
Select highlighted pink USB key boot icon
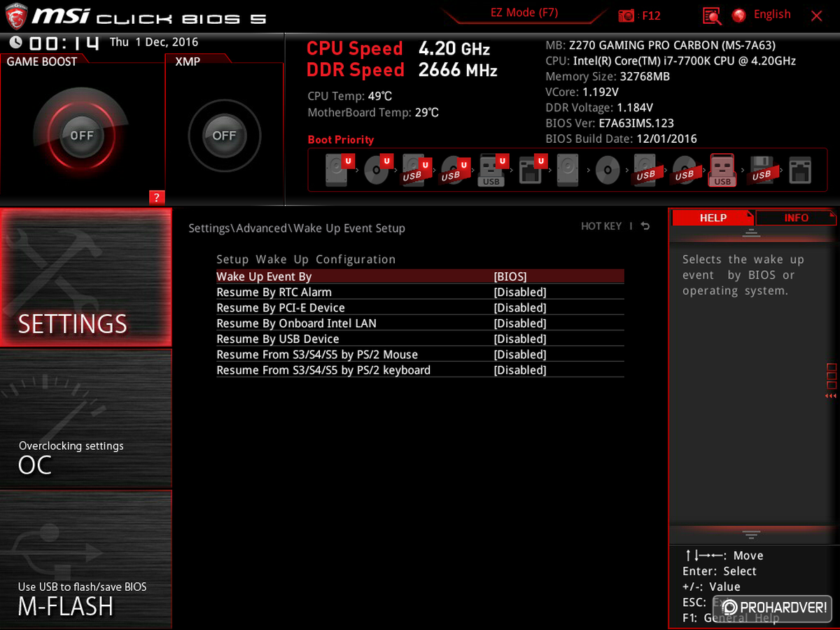tap(722, 170)
